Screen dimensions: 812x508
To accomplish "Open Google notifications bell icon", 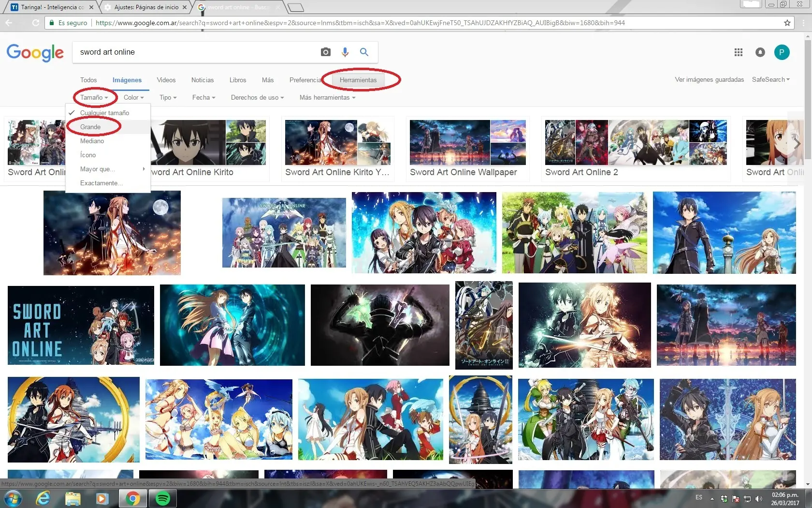I will pyautogui.click(x=760, y=52).
